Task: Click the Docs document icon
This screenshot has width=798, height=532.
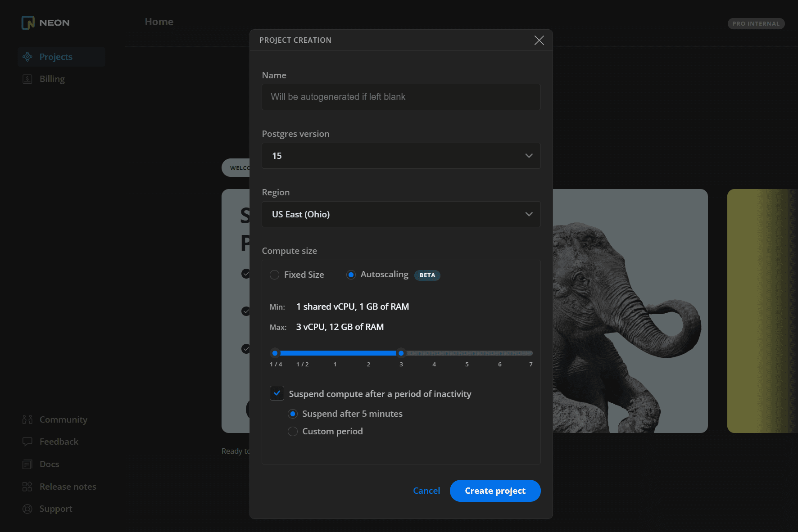Action: (27, 464)
